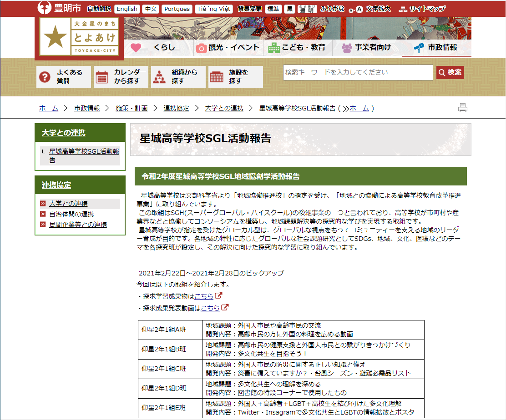Open the こども・教育 navigation tab
Image resolution: width=506 pixels, height=420 pixels.
(x=298, y=47)
